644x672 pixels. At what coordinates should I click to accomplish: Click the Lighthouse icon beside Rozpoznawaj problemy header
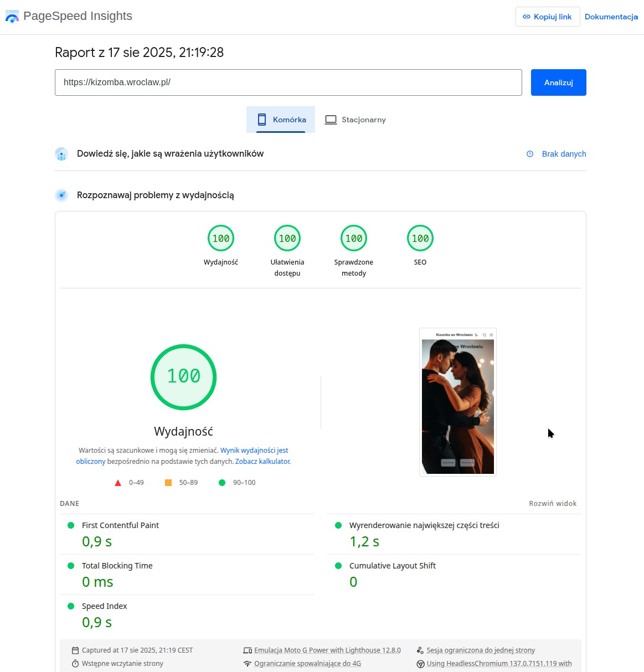pyautogui.click(x=61, y=195)
